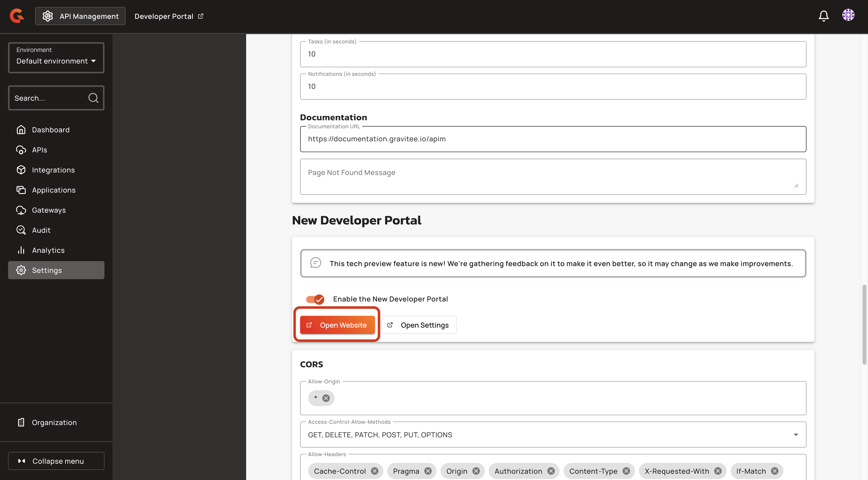Open Analytics section in sidebar
Viewport: 868px width, 480px height.
(x=48, y=250)
